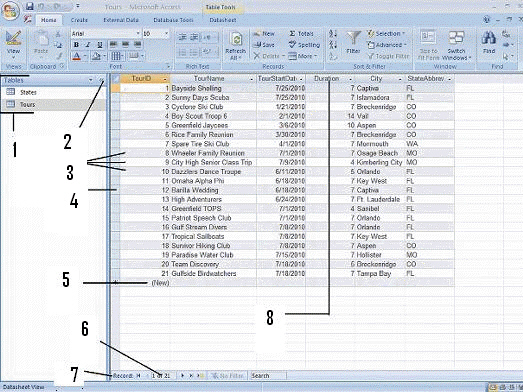Sort ascending A to Z
The height and width of the screenshot is (392, 523).
tap(333, 33)
